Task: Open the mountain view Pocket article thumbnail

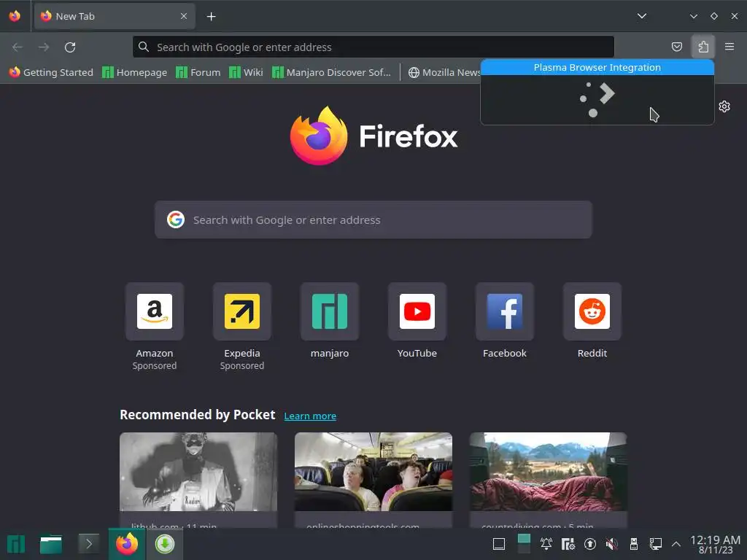Action: (x=549, y=472)
